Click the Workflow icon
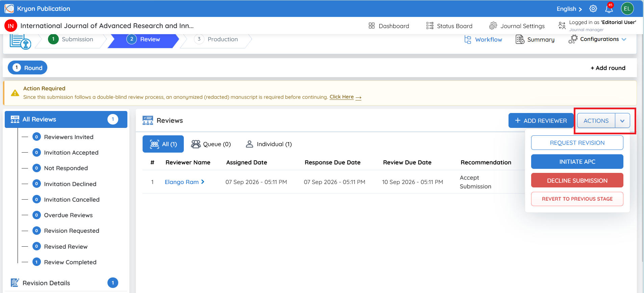The height and width of the screenshot is (293, 644). [x=468, y=40]
